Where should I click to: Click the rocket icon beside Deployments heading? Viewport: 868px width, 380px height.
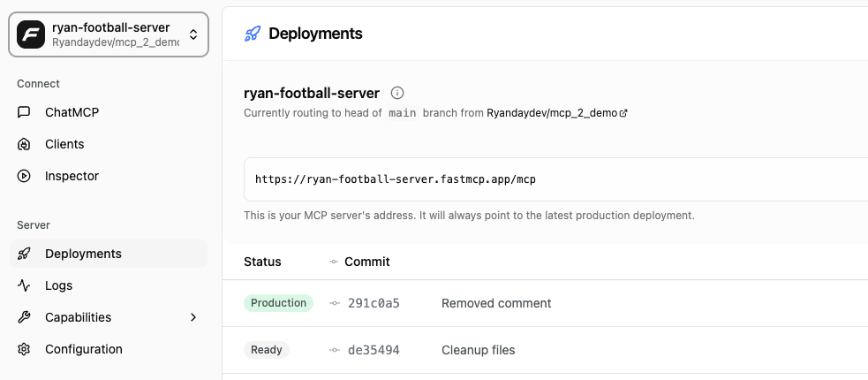click(253, 34)
